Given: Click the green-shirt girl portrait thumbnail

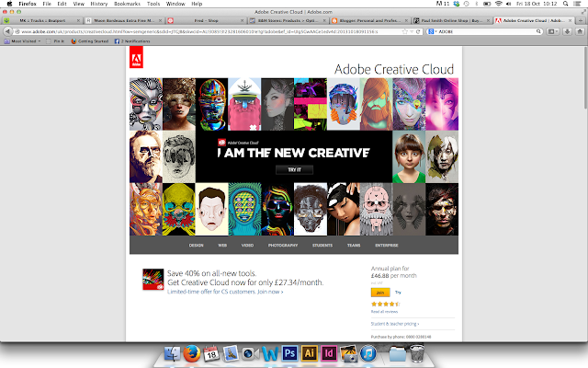Looking at the screenshot, I should [x=409, y=157].
